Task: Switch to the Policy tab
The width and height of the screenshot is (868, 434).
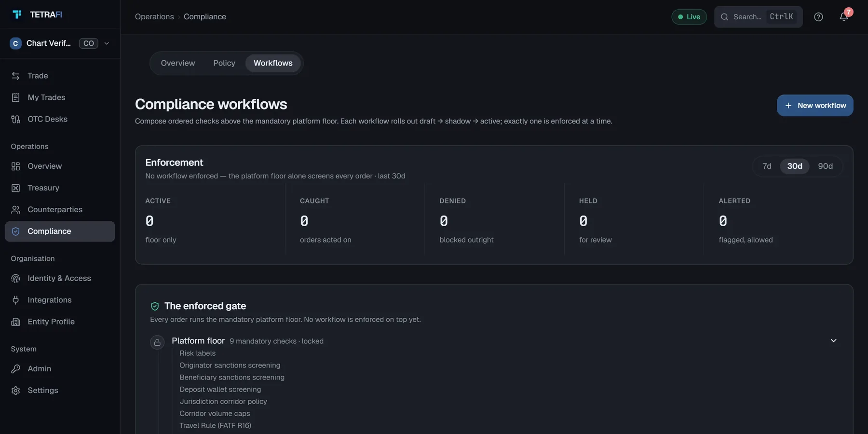Action: click(224, 63)
